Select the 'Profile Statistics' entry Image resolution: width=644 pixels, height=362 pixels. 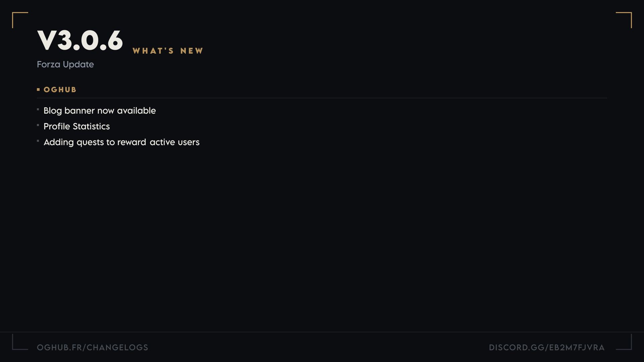77,126
